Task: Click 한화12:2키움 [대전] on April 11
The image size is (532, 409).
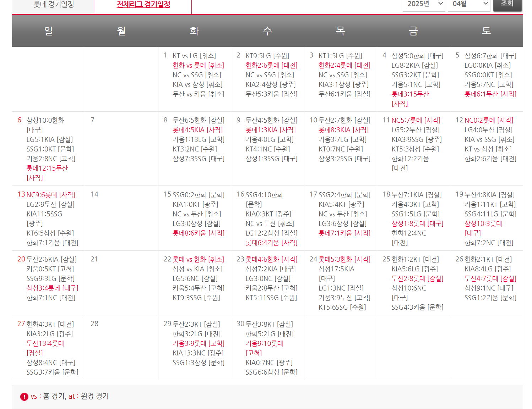Action: [410, 163]
